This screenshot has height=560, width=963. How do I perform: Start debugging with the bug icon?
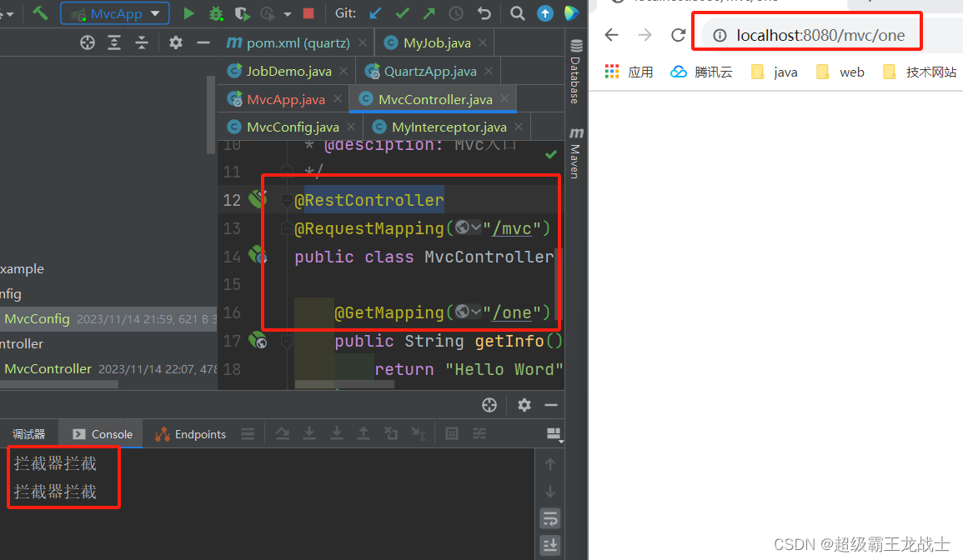[x=216, y=12]
